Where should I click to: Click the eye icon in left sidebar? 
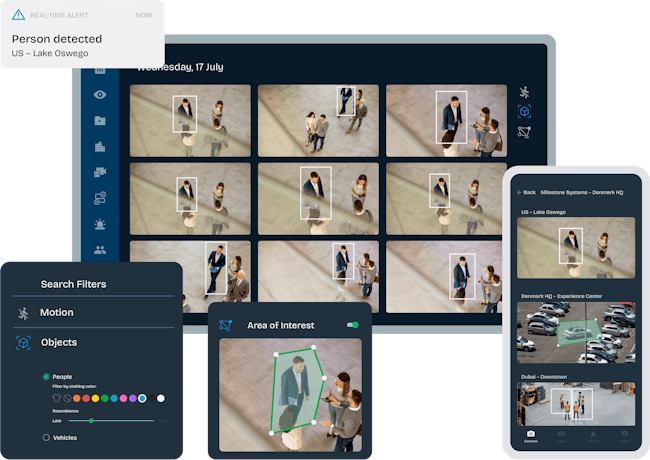pos(100,95)
